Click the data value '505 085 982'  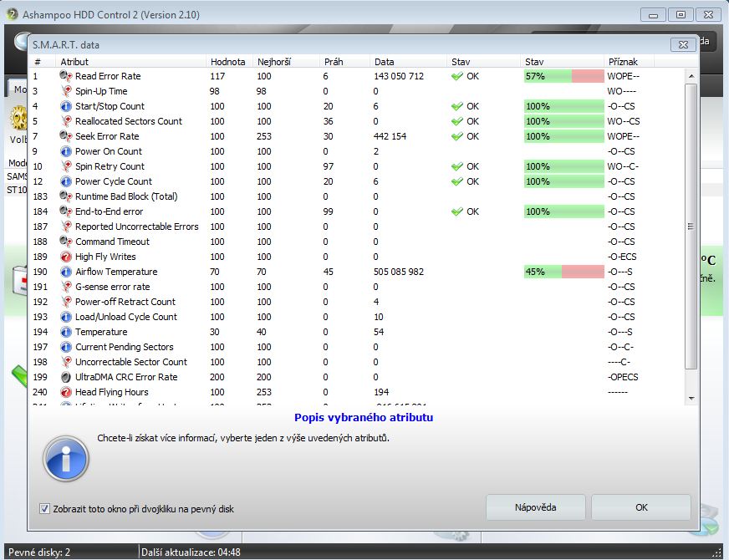[x=399, y=272]
